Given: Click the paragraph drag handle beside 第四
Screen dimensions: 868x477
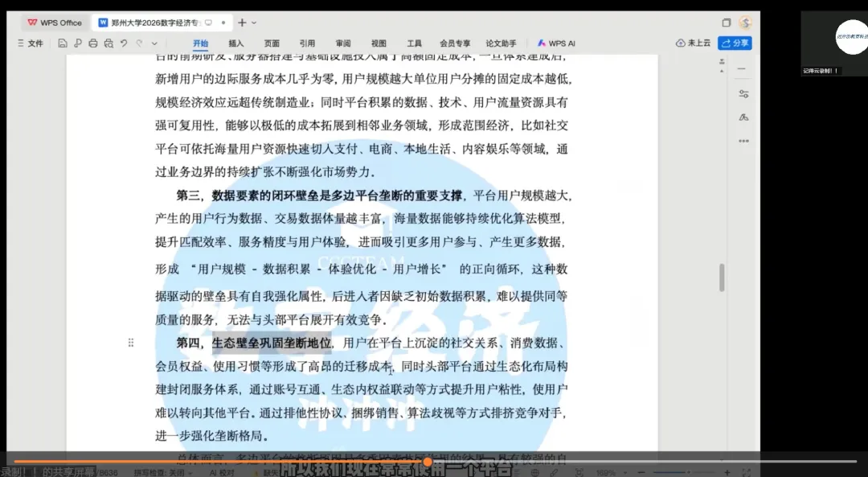Looking at the screenshot, I should point(131,343).
